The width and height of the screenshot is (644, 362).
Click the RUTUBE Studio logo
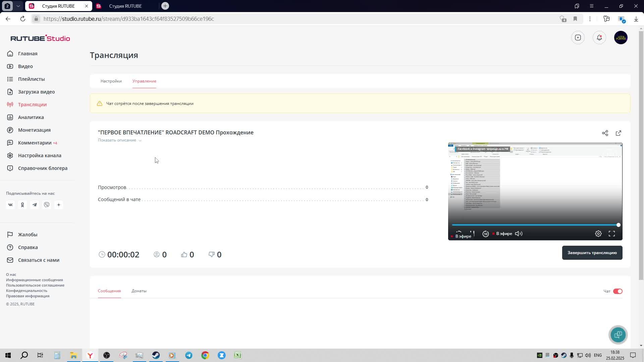pos(40,38)
